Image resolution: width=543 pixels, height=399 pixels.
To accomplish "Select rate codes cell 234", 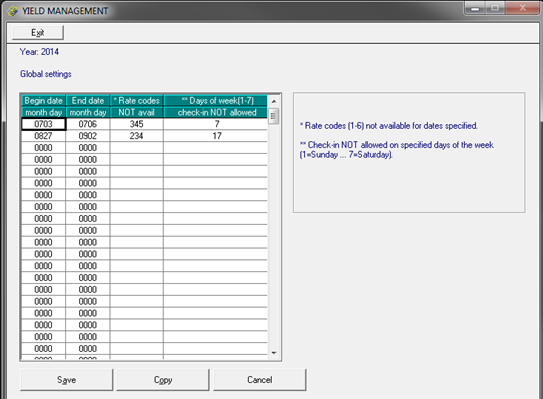I will (x=136, y=136).
